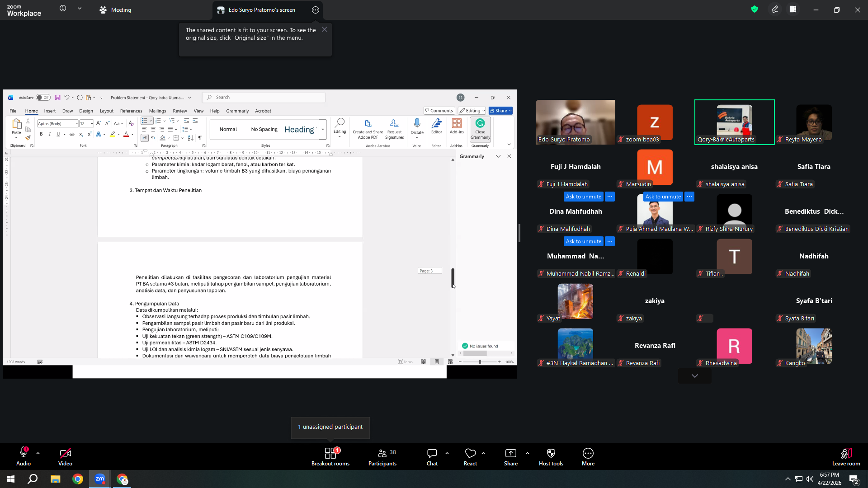The width and height of the screenshot is (868, 488).
Task: Open the Editing mode dropdown near Share
Action: pyautogui.click(x=472, y=111)
